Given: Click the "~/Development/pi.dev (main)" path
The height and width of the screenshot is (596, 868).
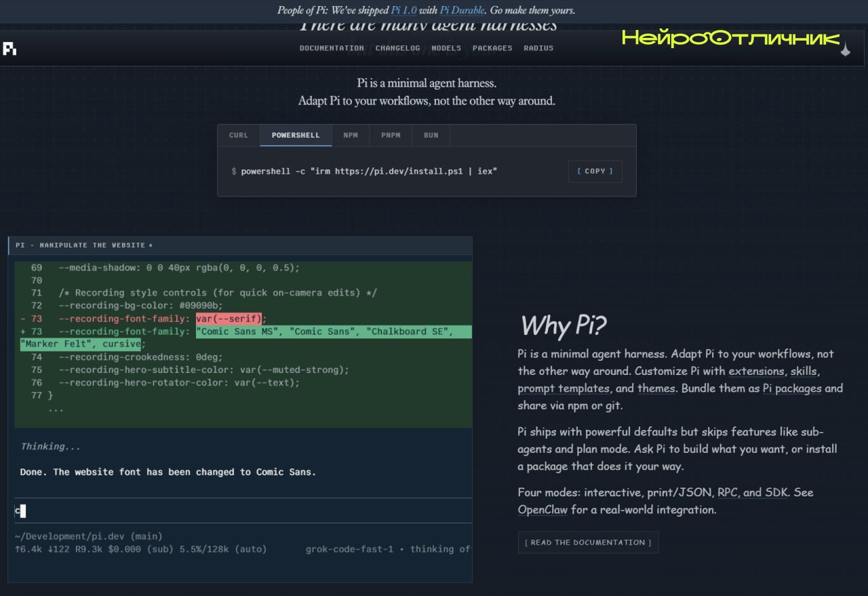Looking at the screenshot, I should 89,536.
